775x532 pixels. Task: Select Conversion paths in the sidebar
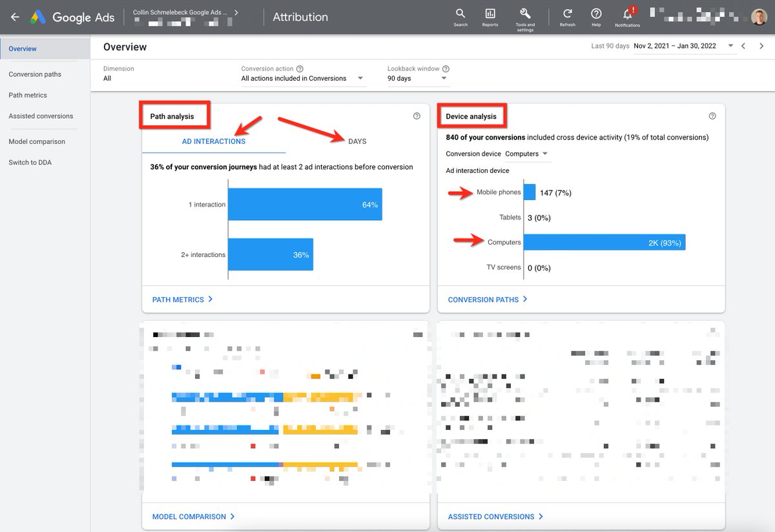[35, 74]
